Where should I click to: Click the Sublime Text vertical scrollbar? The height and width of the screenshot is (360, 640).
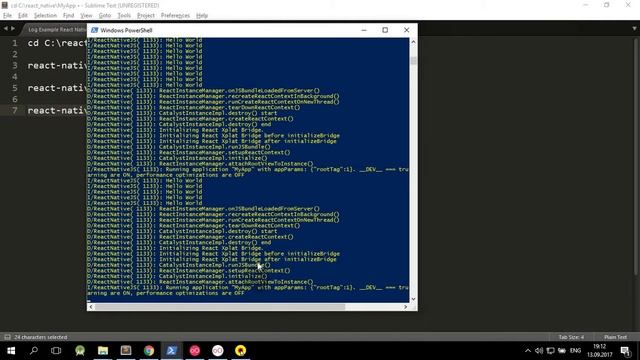[636, 157]
